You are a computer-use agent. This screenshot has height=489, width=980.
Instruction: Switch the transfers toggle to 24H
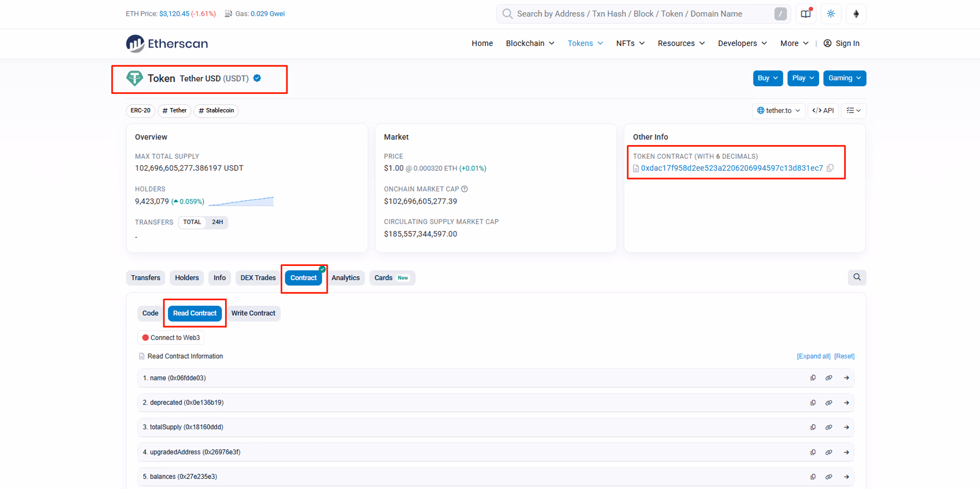[x=217, y=222]
